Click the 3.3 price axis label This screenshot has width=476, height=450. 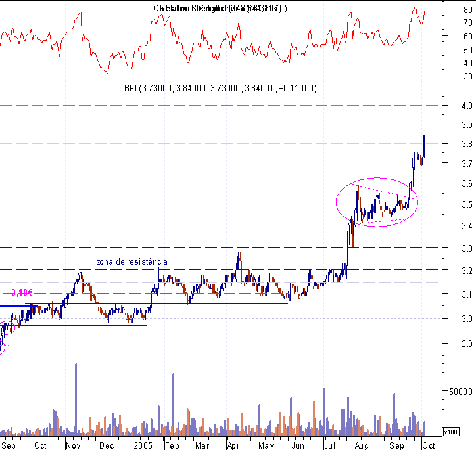(x=467, y=248)
